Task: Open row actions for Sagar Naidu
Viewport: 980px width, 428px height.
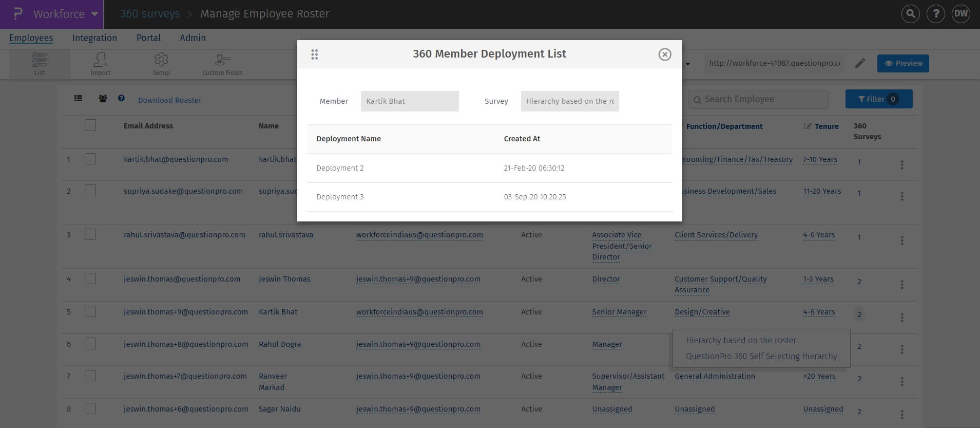Action: click(902, 414)
